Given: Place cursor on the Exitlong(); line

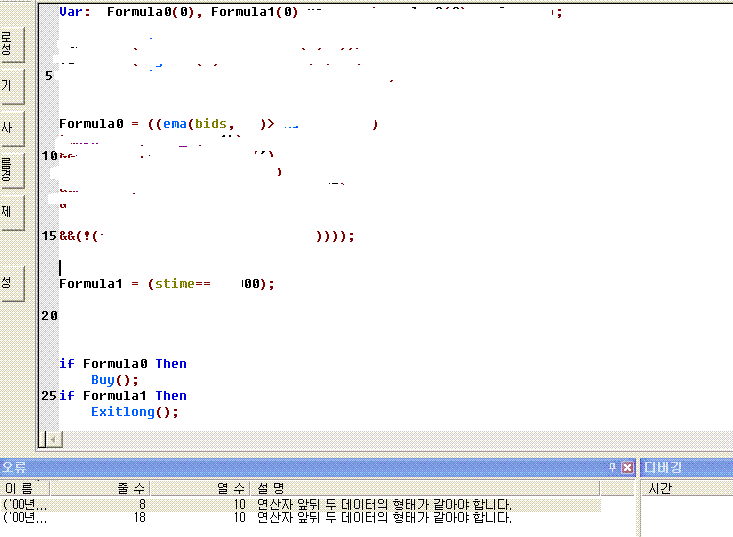Looking at the screenshot, I should point(134,412).
